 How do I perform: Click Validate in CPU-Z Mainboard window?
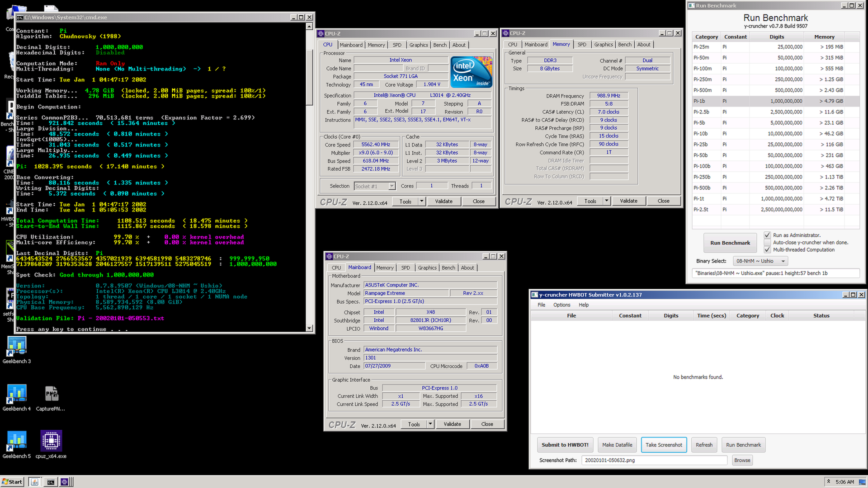point(452,424)
